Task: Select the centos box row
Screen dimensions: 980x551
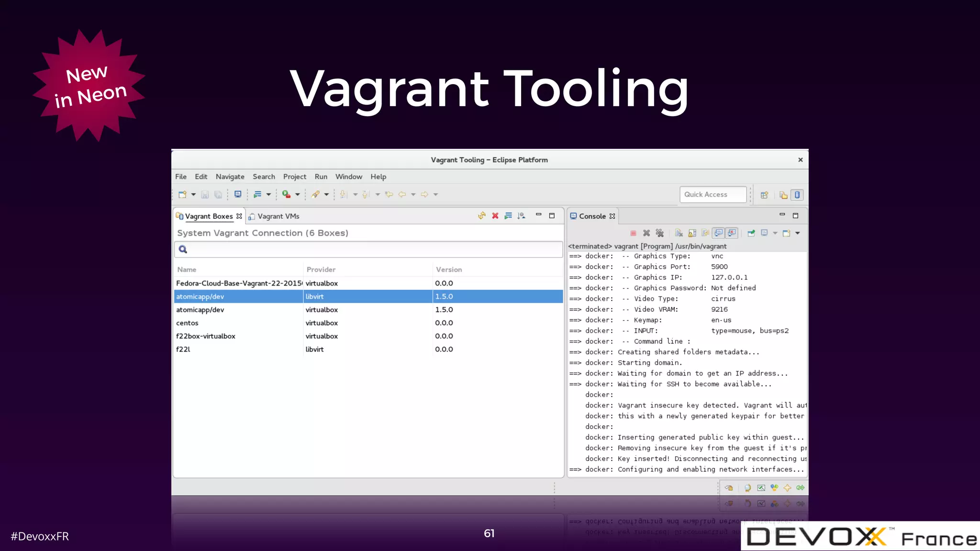Action: [368, 323]
